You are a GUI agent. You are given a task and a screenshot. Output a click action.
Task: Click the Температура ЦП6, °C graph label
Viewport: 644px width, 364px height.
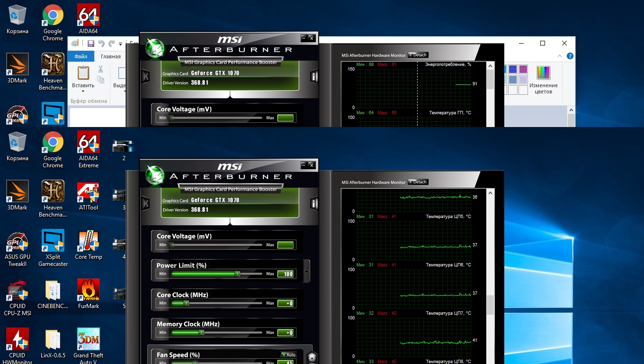pyautogui.click(x=448, y=265)
